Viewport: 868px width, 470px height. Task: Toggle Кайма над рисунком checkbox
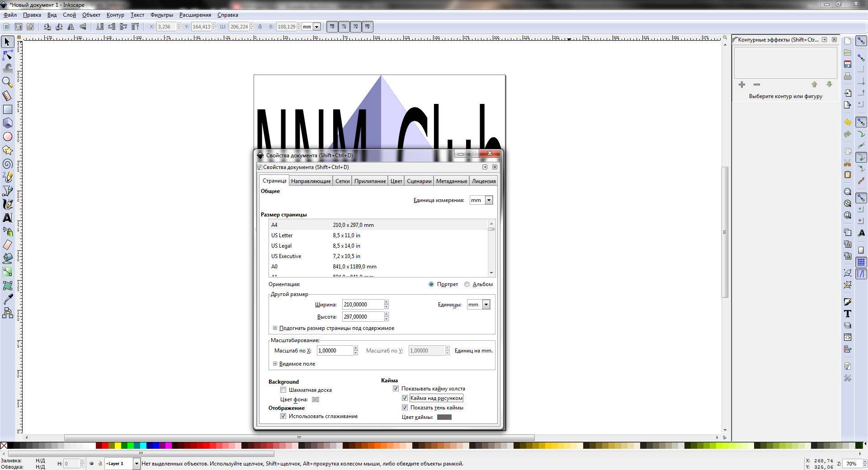pyautogui.click(x=405, y=398)
